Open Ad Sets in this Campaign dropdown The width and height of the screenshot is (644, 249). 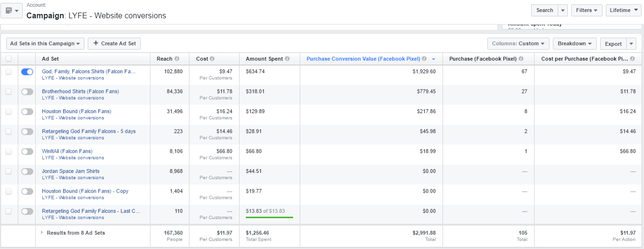tap(45, 43)
